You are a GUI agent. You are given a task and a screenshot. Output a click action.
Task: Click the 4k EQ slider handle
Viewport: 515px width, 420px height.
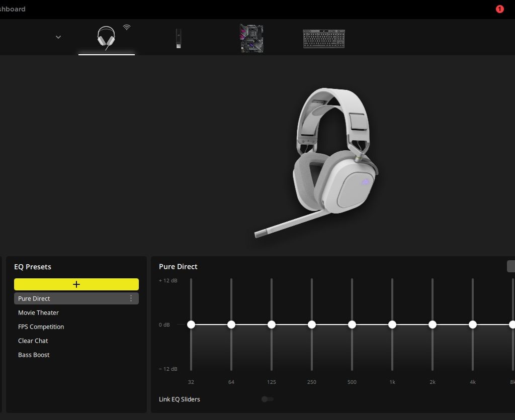coord(473,325)
